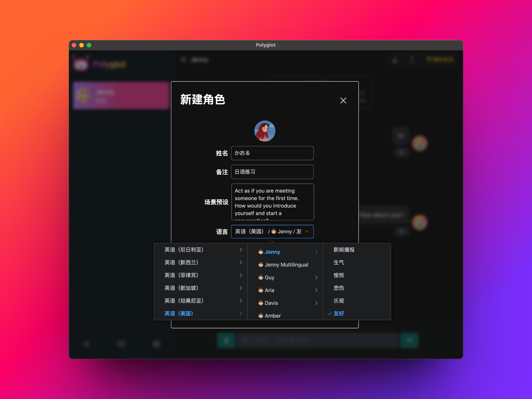The height and width of the screenshot is (399, 532).
Task: Close the new character dialog
Action: [x=344, y=100]
